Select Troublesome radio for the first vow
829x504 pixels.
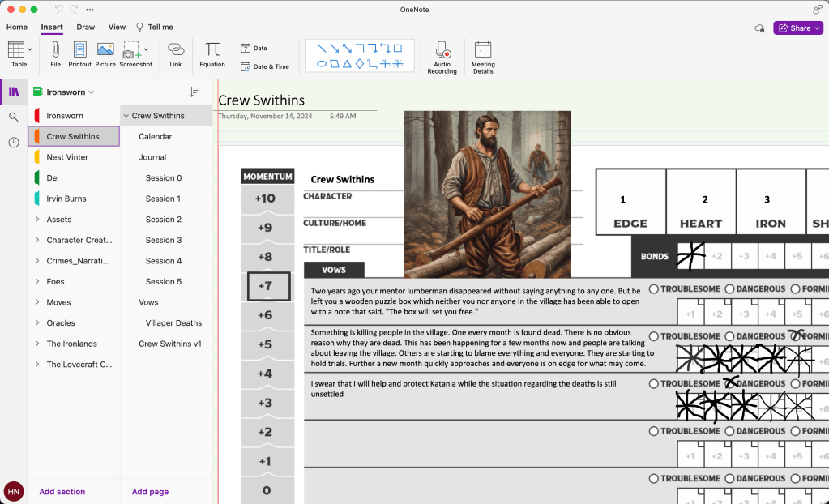[x=654, y=289]
